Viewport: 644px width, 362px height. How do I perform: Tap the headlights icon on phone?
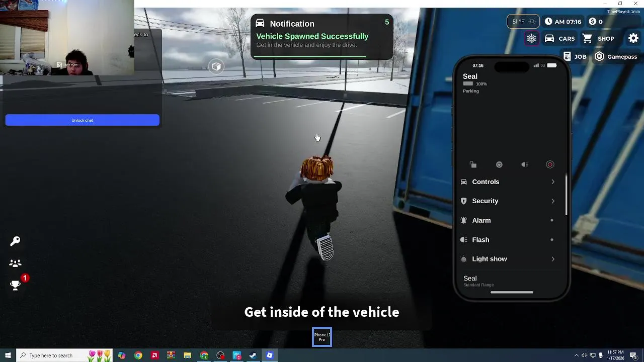tap(525, 164)
